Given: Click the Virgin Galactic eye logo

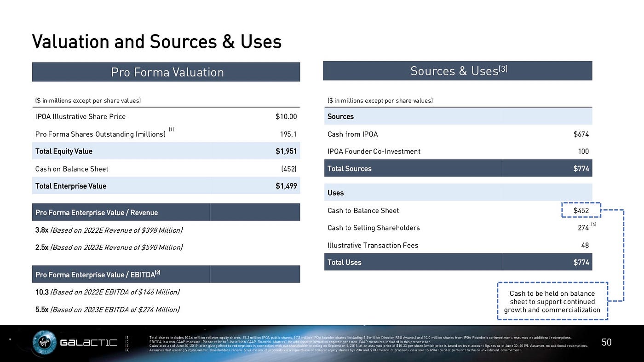Looking at the screenshot, I should pyautogui.click(x=45, y=343).
